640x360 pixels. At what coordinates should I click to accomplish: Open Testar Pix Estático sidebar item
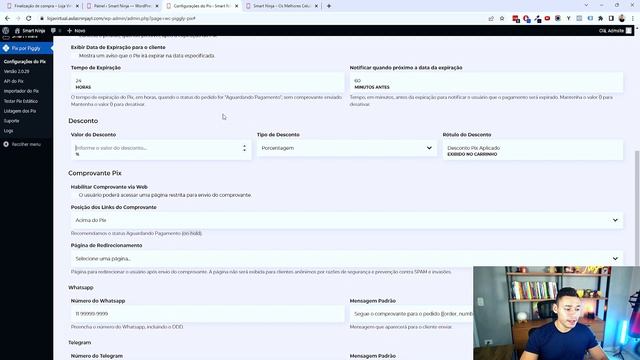pyautogui.click(x=21, y=101)
